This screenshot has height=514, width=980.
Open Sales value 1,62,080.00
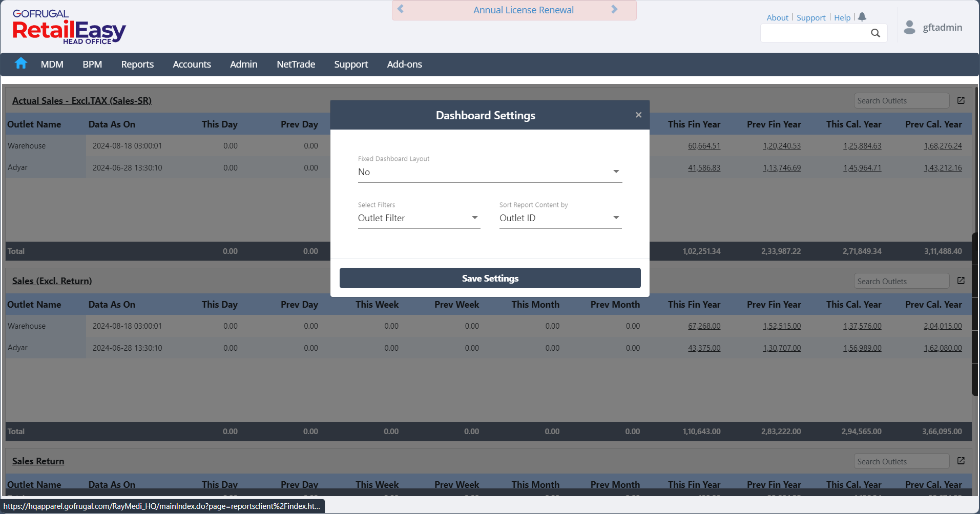[943, 348]
